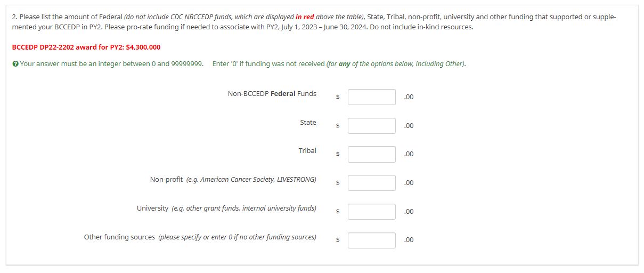The height and width of the screenshot is (273, 644).
Task: Click the dollar sign next to the State field
Action: pos(338,126)
